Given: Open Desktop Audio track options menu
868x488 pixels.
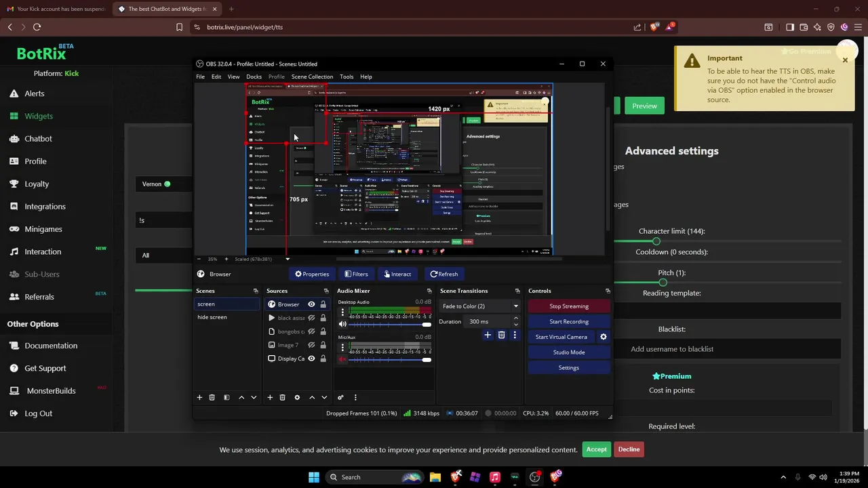Looking at the screenshot, I should (342, 313).
